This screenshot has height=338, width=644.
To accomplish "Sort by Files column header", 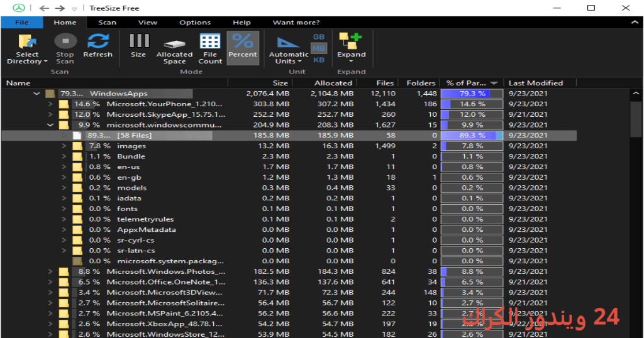I will (x=378, y=83).
